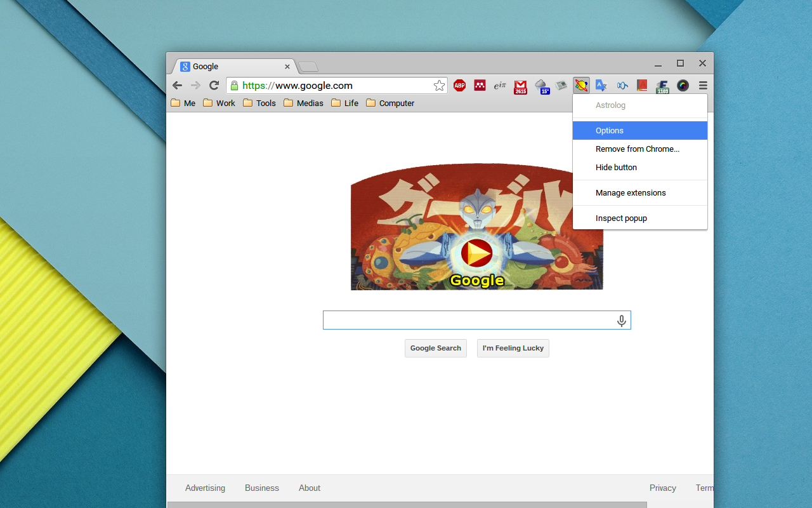Image resolution: width=812 pixels, height=508 pixels.
Task: Open the colorful camera lens extension
Action: 683,85
